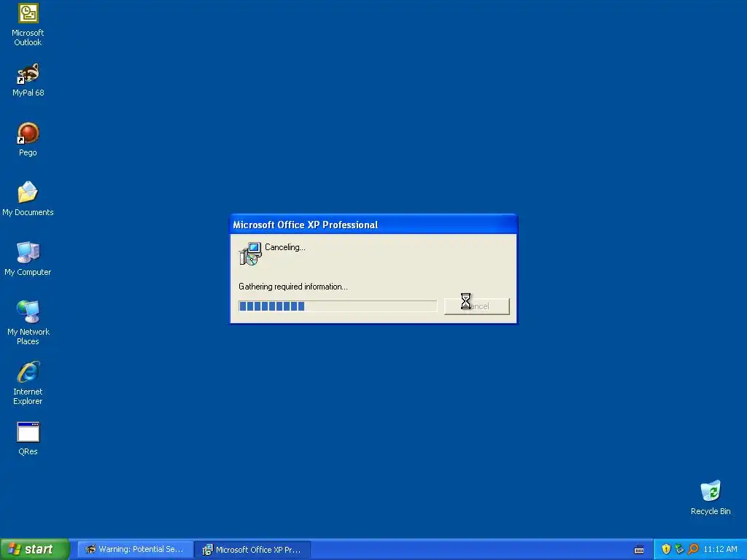747x560 pixels.
Task: Click the Microsoft Office XP Professional title bar
Action: [373, 225]
